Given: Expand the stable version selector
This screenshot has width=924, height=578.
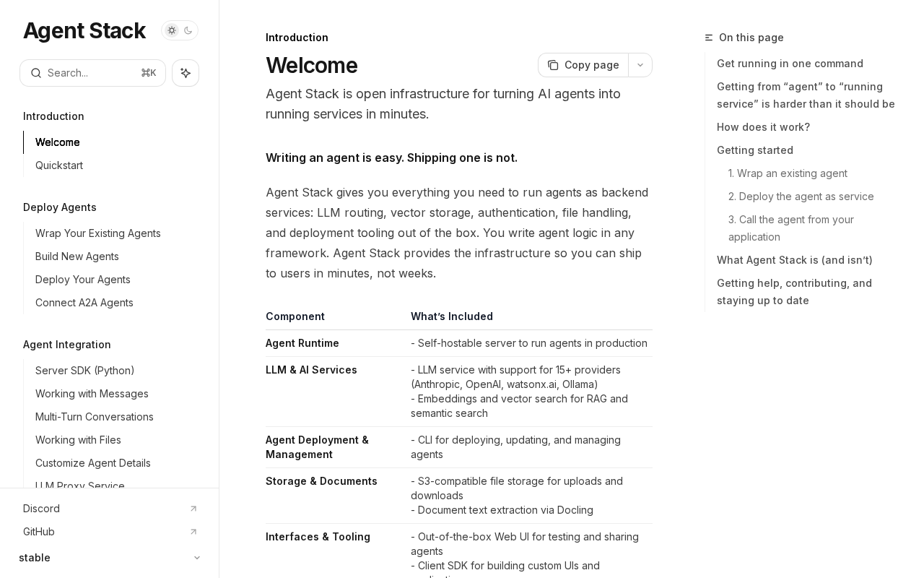Looking at the screenshot, I should [110, 558].
